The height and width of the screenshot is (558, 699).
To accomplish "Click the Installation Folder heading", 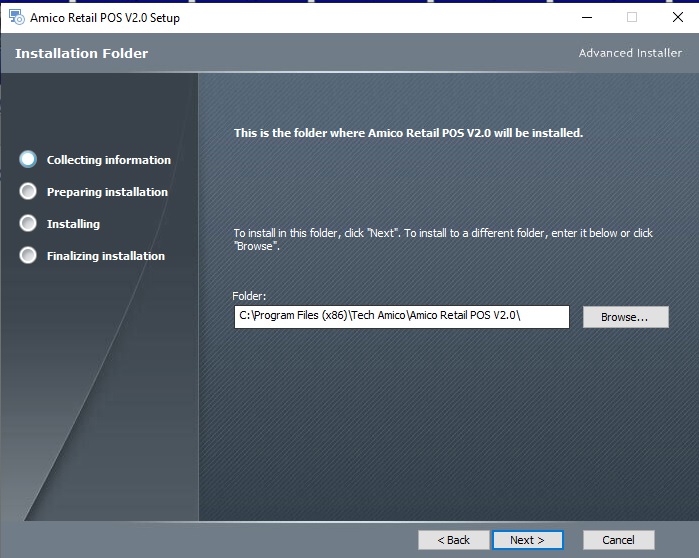I will pos(82,53).
